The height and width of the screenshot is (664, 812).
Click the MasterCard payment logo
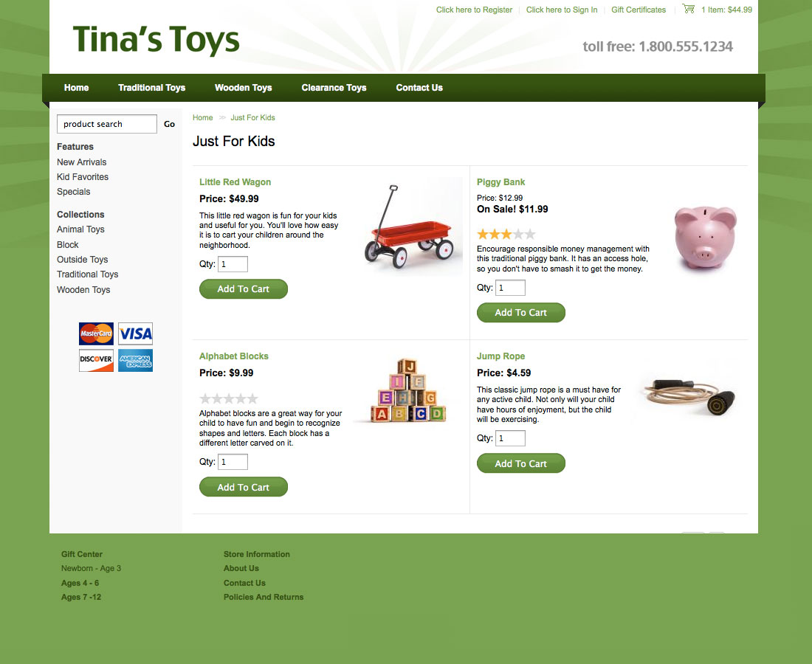pos(96,333)
